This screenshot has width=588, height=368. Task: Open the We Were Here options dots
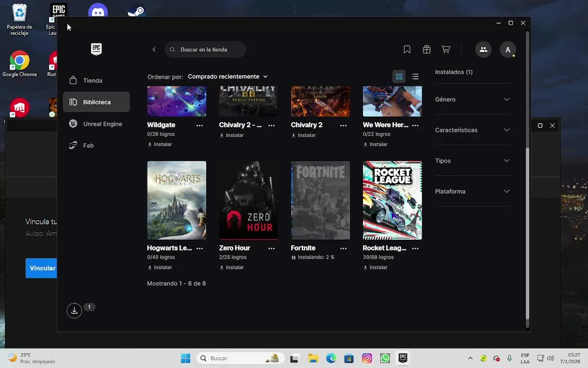[x=415, y=125]
